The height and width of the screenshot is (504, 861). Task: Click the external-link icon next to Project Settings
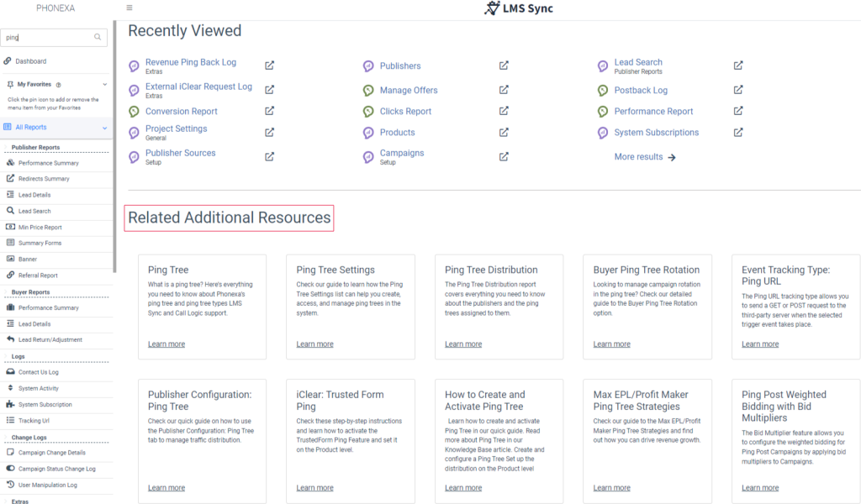(270, 133)
